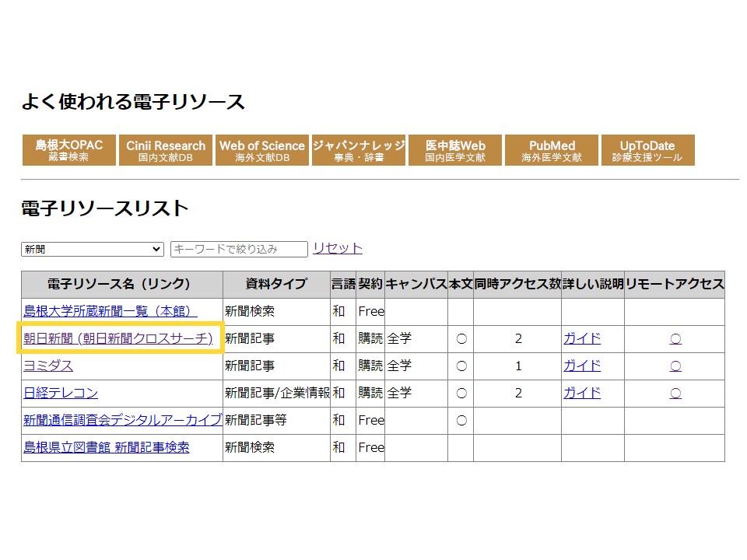Viewport: 747px width, 560px height.
Task: Open 朝日新聞（朝日新聞クロスサーチ） link
Action: (x=118, y=338)
